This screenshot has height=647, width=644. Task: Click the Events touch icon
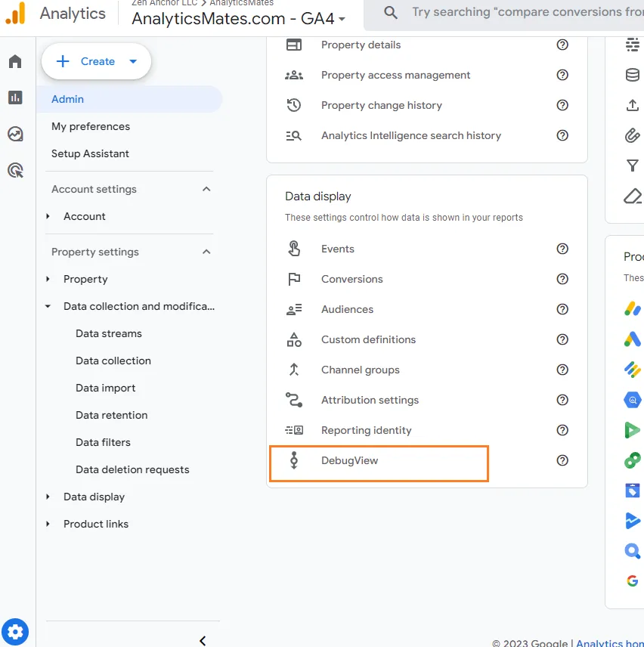tap(294, 249)
